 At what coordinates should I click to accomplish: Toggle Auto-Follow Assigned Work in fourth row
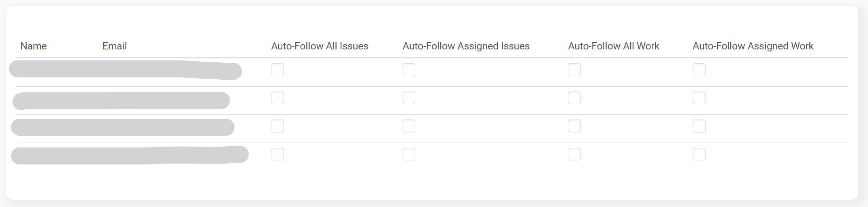click(699, 154)
